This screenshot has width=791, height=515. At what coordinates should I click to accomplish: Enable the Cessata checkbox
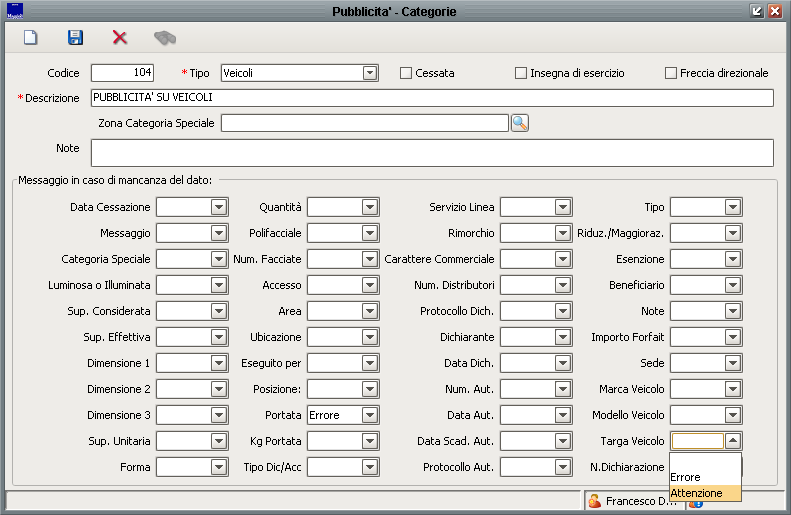click(x=406, y=73)
